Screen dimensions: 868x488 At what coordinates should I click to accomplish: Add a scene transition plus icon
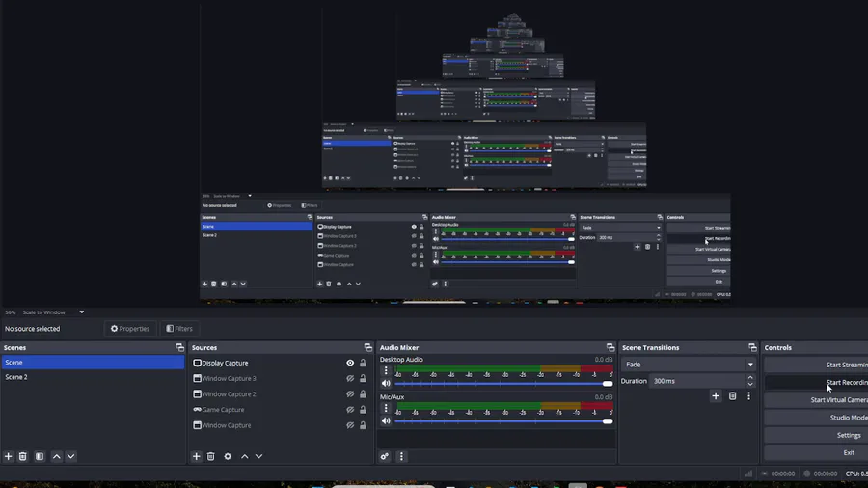pyautogui.click(x=716, y=396)
